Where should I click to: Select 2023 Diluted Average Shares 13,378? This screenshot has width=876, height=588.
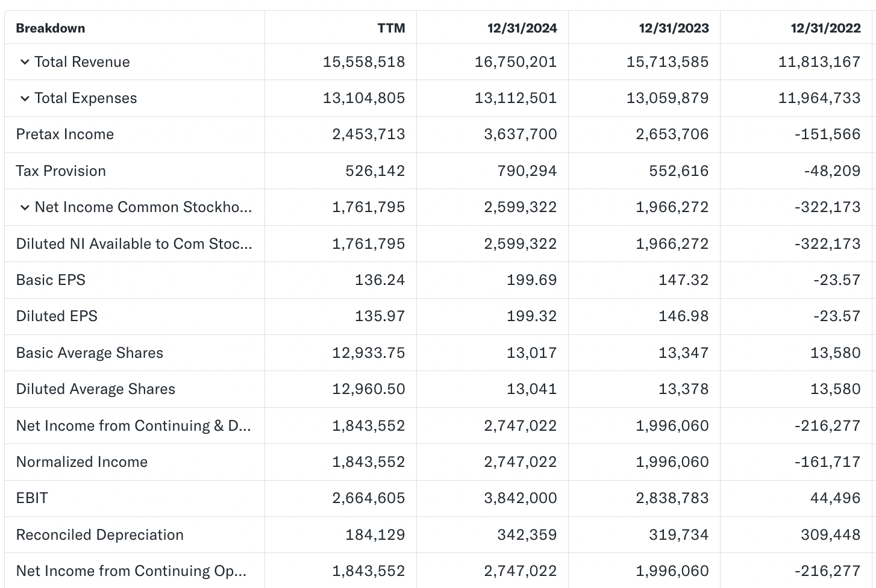pos(684,389)
